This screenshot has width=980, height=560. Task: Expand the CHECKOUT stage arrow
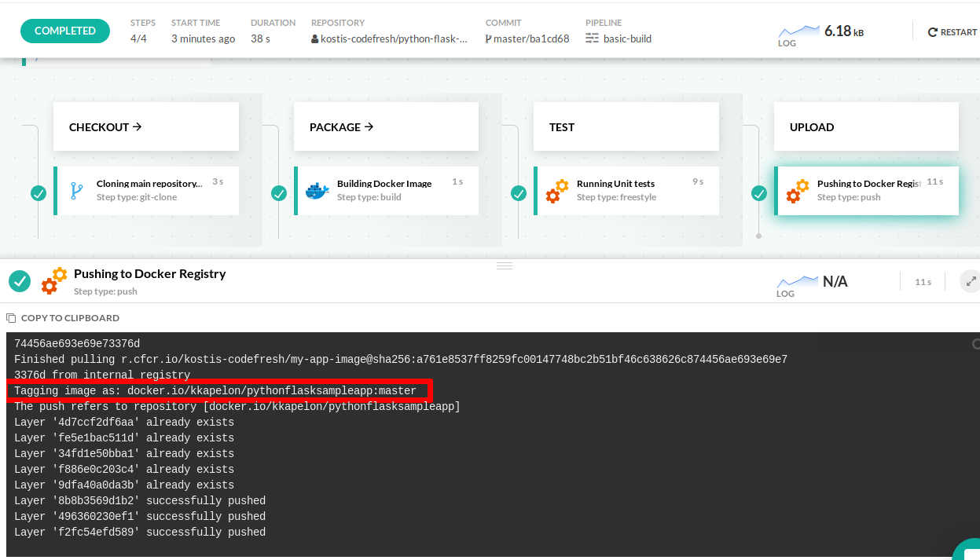tap(138, 126)
